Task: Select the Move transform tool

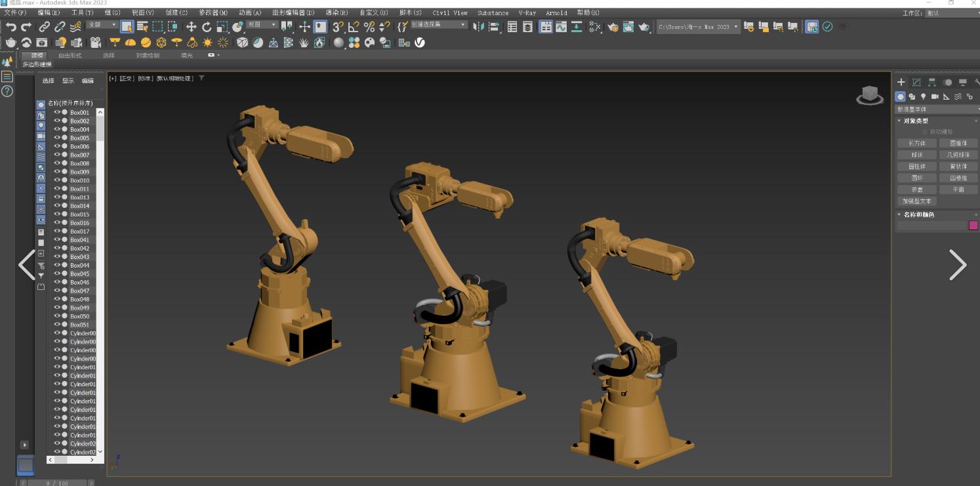Action: click(x=191, y=27)
